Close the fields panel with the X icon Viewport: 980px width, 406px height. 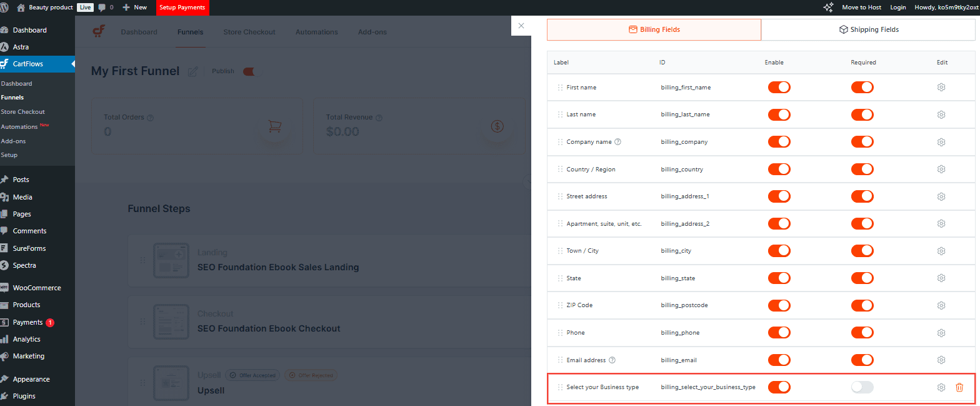click(521, 26)
